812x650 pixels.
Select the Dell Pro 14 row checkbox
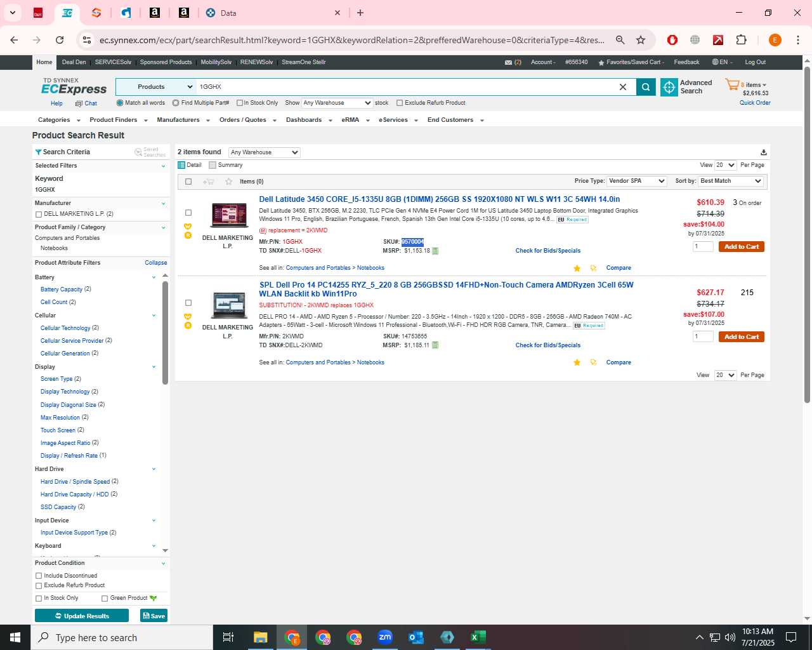(x=188, y=303)
